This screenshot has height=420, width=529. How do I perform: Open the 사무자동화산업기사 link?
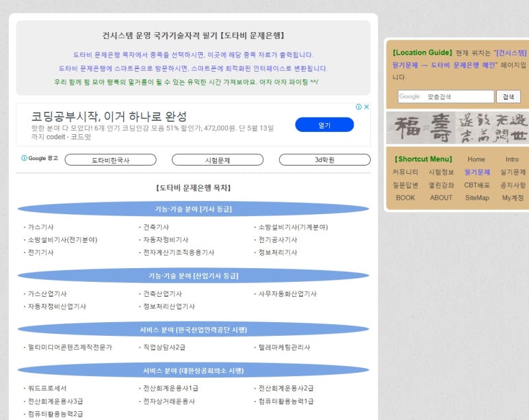[287, 294]
